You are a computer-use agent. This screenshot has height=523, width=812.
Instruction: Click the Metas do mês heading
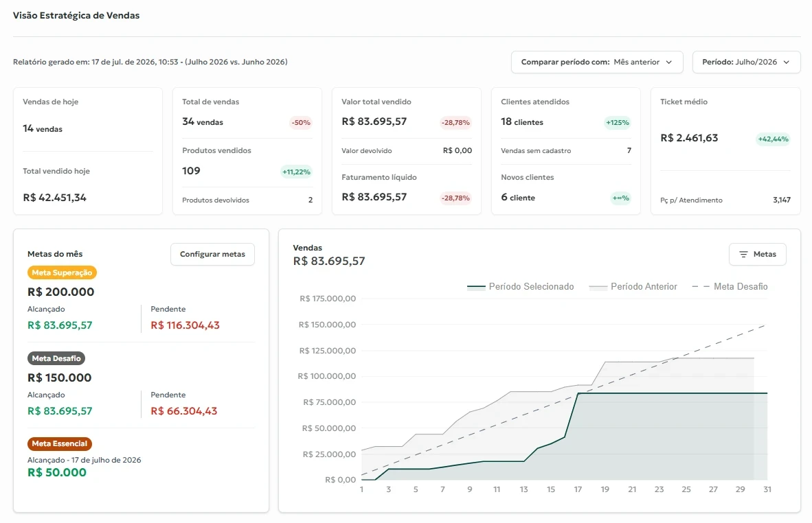pyautogui.click(x=55, y=254)
